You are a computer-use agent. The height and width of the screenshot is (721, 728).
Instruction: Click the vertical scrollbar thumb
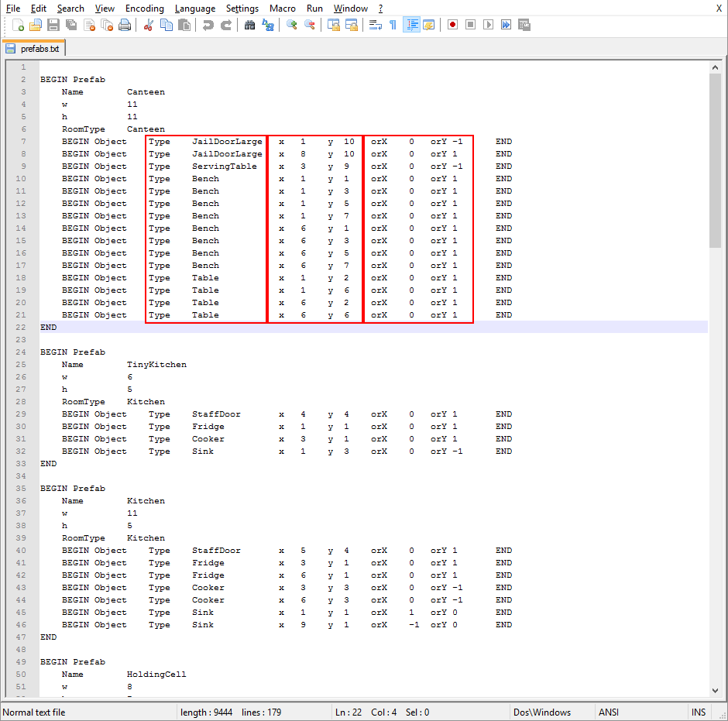coord(715,160)
